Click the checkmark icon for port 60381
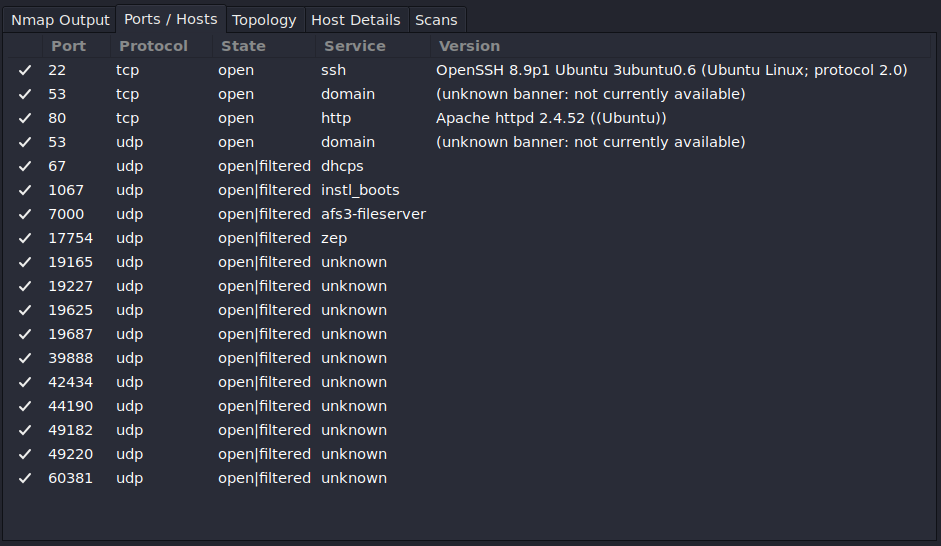Screen dimensions: 941x546 [25, 478]
